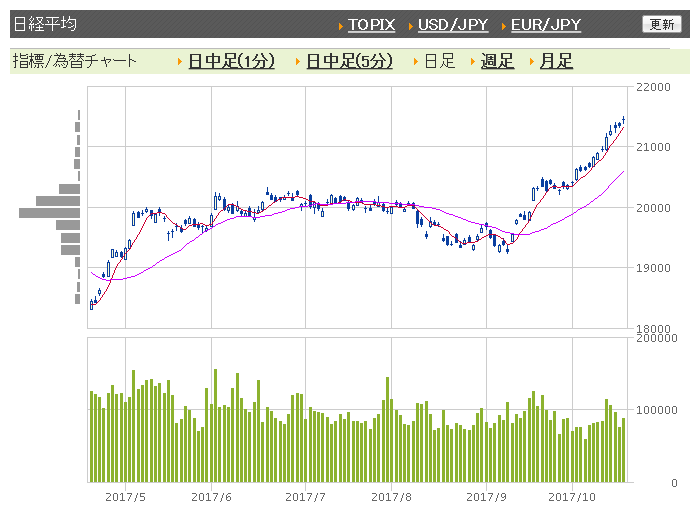The width and height of the screenshot is (696, 523).
Task: Click the orange arrow beside 週足
Action: tap(473, 62)
